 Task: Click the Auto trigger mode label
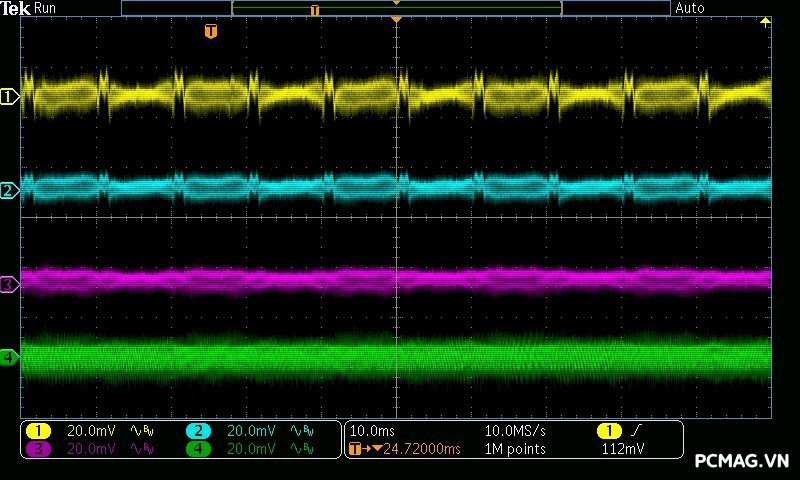[690, 8]
